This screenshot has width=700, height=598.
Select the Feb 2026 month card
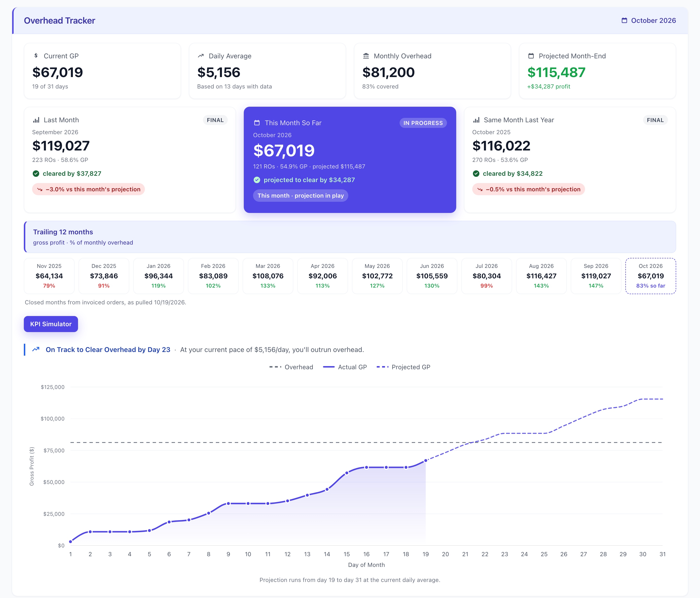click(213, 276)
